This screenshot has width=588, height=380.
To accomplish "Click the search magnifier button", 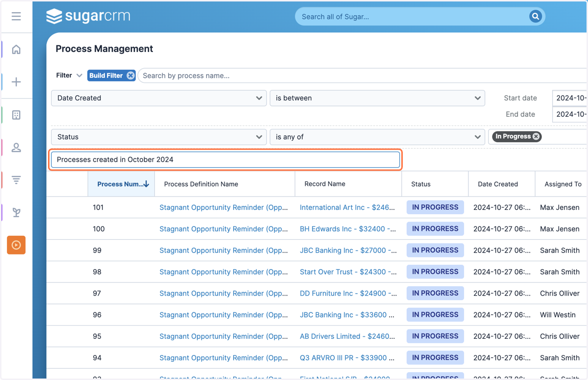I will (535, 17).
